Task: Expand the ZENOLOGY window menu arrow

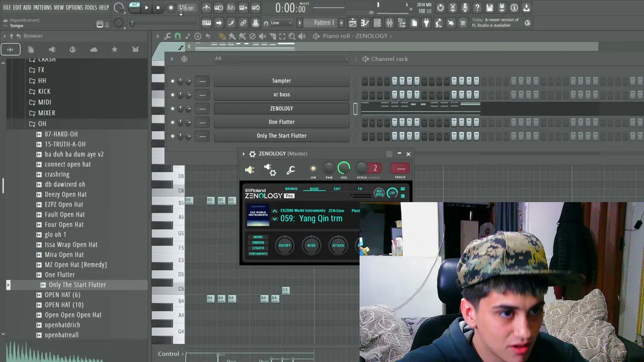Action: coord(244,154)
